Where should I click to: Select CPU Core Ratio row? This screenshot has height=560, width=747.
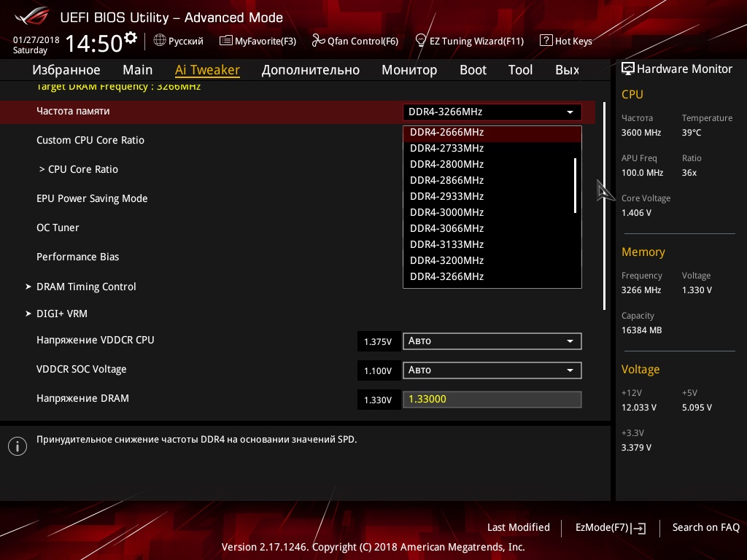pyautogui.click(x=79, y=169)
